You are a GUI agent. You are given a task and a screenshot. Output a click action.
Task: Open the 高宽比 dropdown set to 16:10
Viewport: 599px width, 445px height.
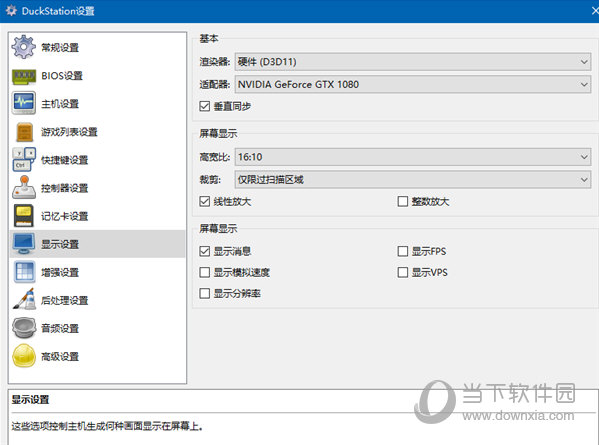(413, 157)
